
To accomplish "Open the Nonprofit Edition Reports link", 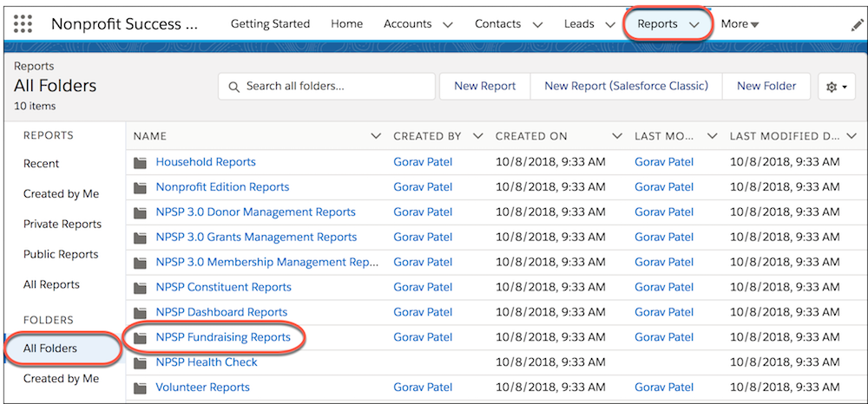I will [222, 187].
